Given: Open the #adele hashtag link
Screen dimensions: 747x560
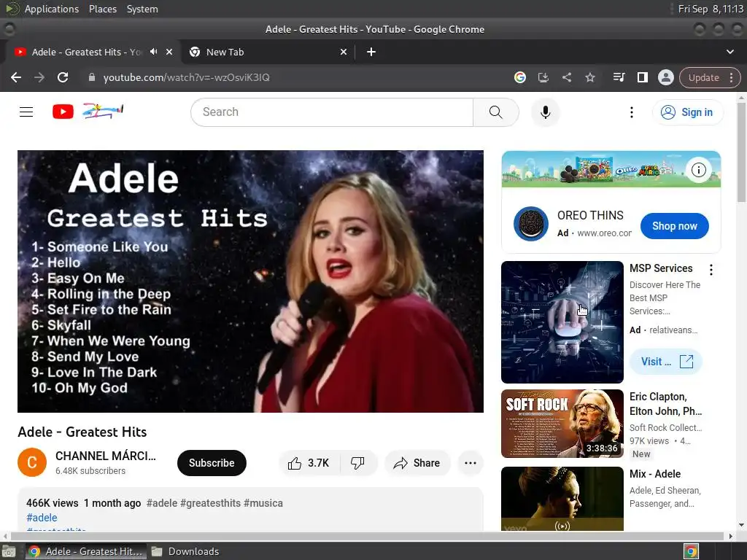Looking at the screenshot, I should (x=42, y=518).
